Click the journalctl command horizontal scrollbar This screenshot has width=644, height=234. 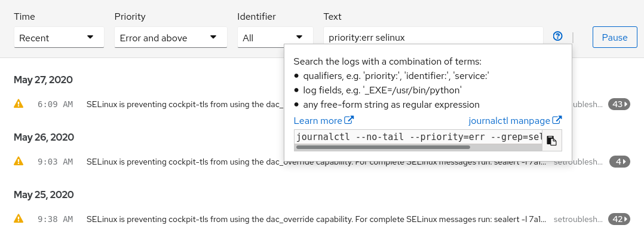pyautogui.click(x=383, y=147)
